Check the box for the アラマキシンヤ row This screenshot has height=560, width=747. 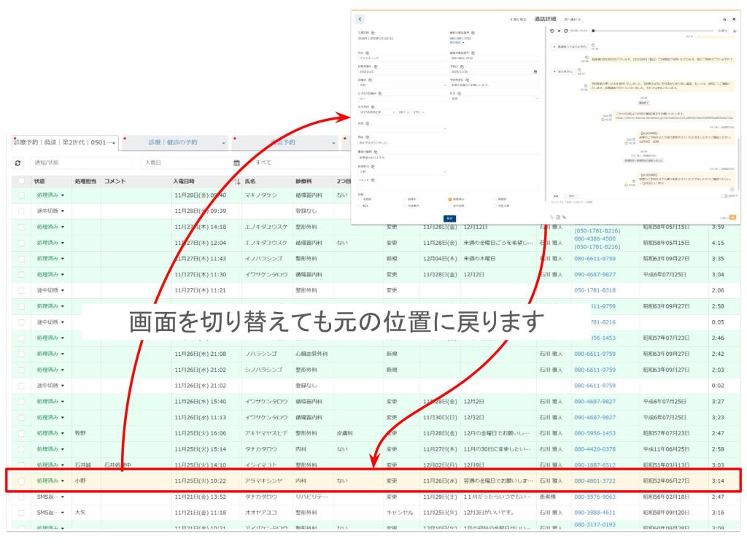[x=21, y=481]
